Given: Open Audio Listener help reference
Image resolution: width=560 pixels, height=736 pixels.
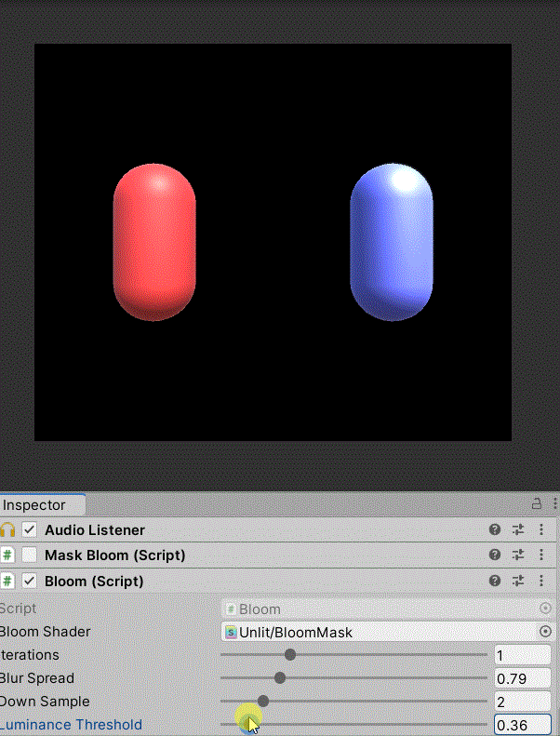Looking at the screenshot, I should [495, 530].
